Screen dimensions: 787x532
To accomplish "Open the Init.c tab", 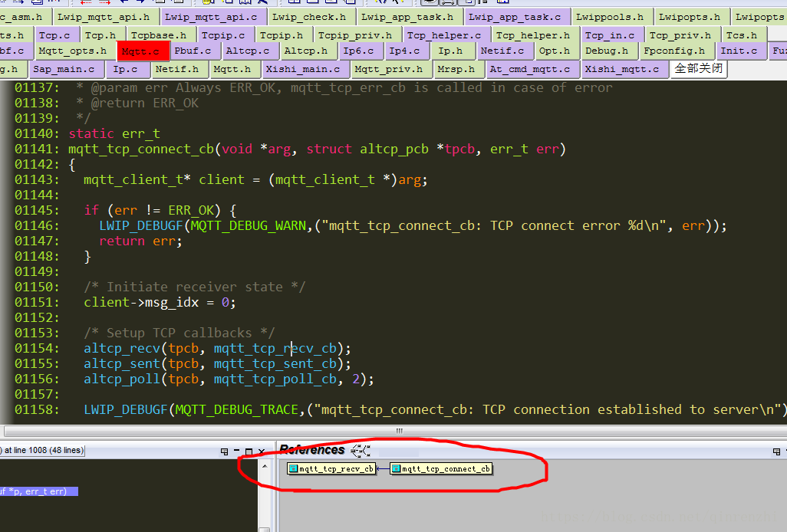I will click(741, 51).
